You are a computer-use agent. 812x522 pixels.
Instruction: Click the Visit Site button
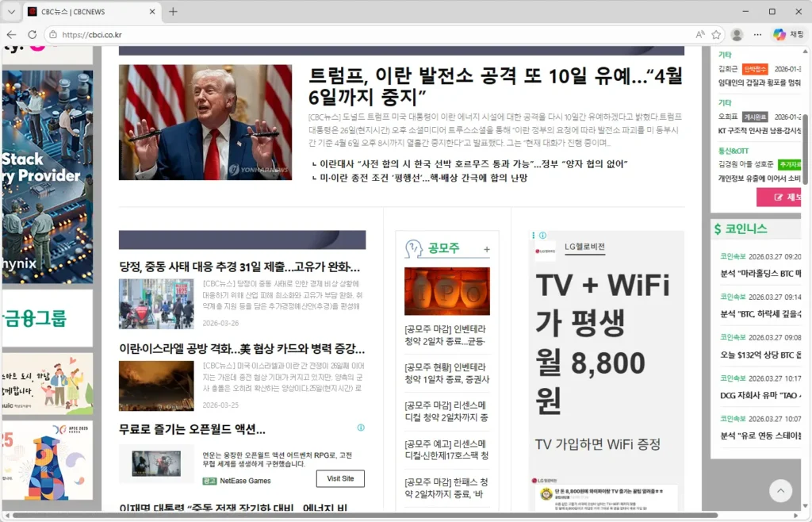point(340,478)
